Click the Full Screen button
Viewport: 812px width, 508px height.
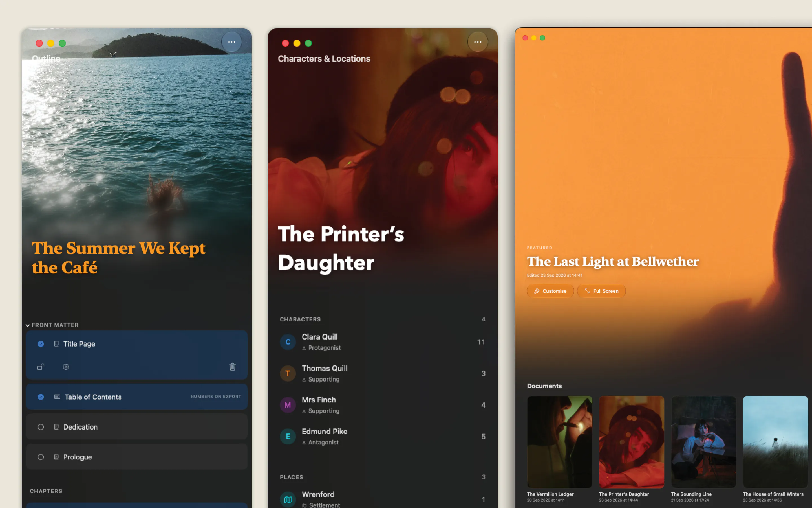coord(601,291)
